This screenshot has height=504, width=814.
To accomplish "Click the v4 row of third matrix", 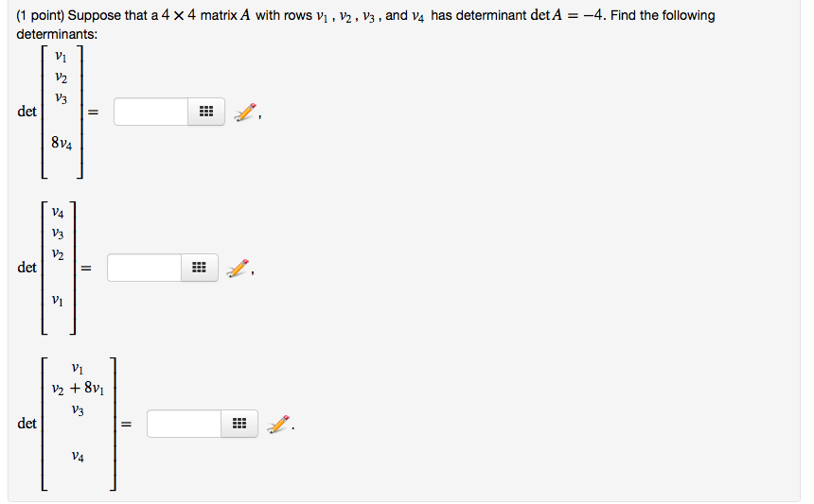I will [78, 457].
